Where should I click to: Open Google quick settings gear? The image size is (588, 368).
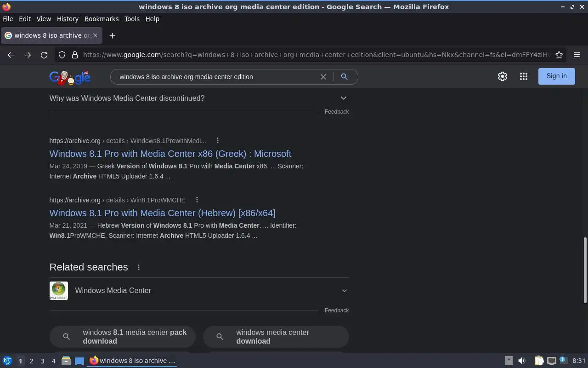(x=503, y=76)
